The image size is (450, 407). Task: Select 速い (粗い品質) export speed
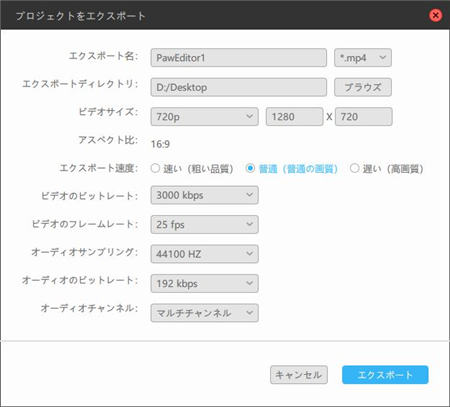tap(192, 169)
